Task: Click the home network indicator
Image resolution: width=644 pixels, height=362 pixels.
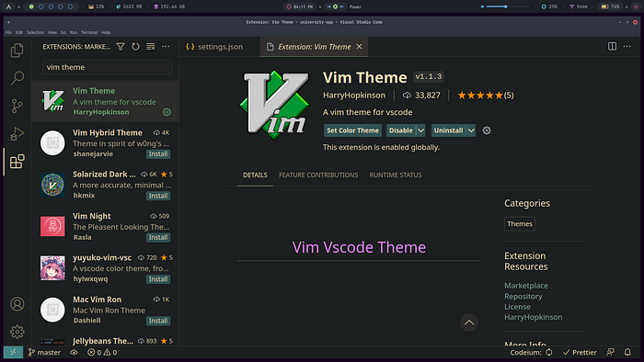Action: 579,6
